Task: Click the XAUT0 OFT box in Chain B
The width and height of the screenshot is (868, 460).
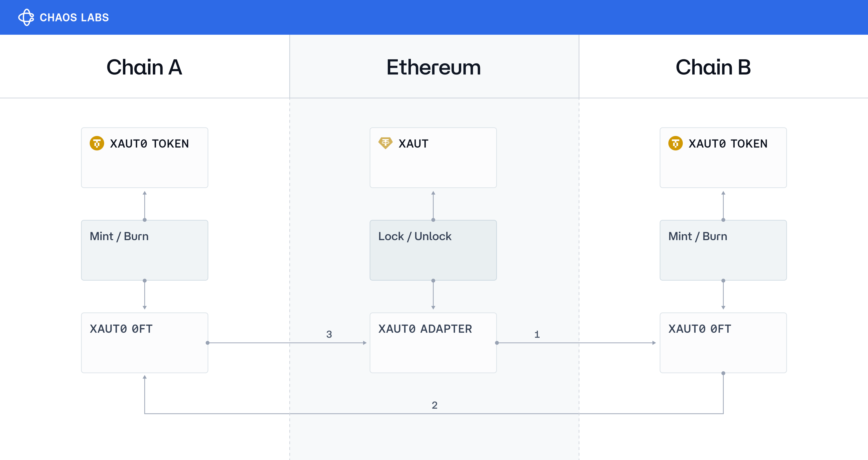Action: click(x=723, y=343)
